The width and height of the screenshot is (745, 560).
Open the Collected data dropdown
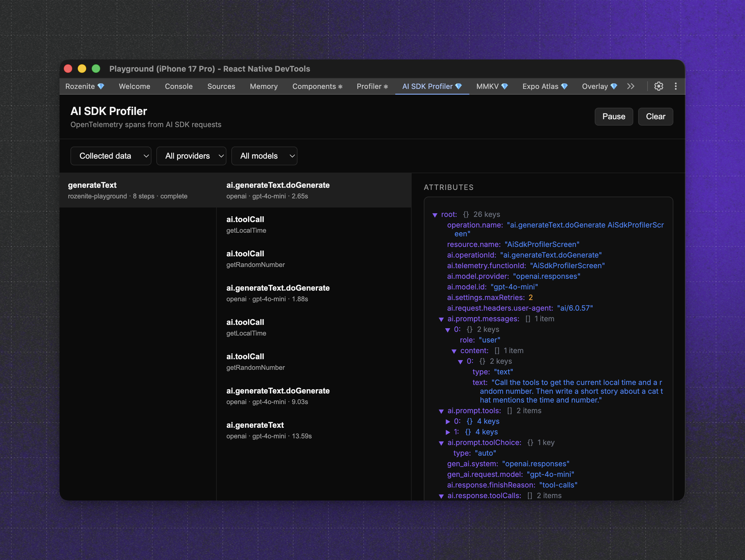pyautogui.click(x=111, y=156)
